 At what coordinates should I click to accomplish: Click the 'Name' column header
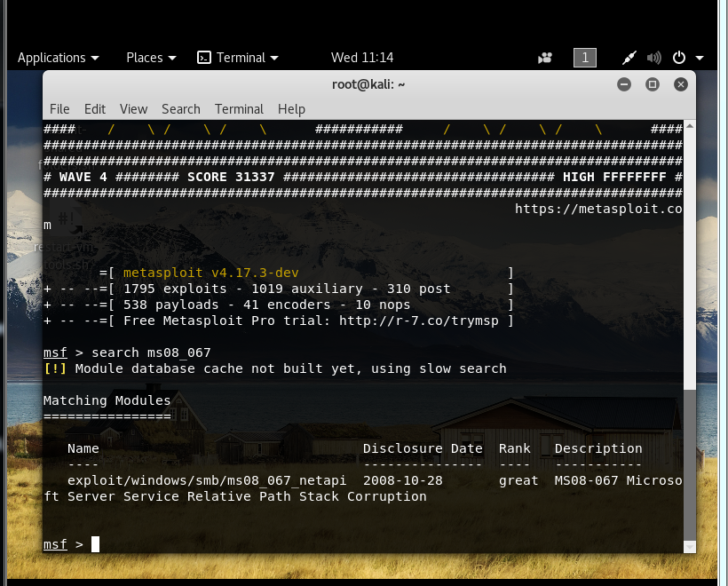tap(83, 448)
